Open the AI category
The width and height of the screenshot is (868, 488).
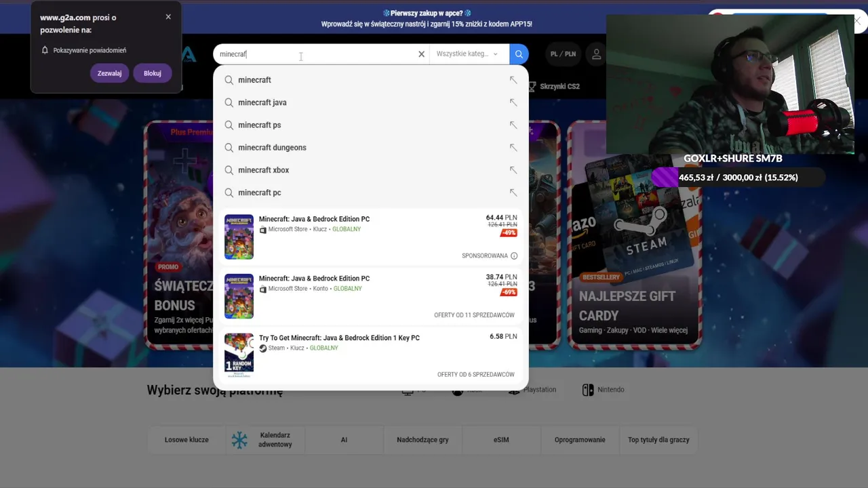coord(344,440)
